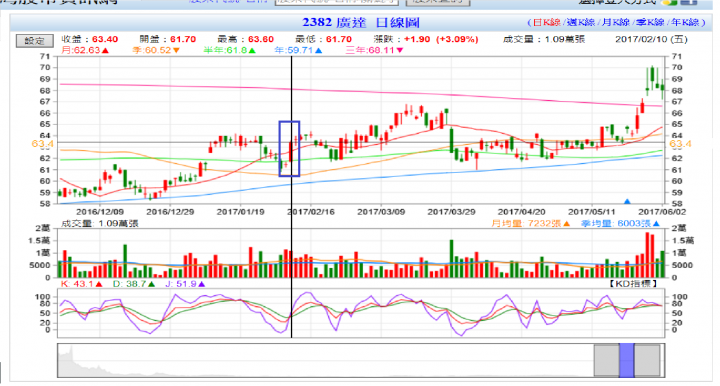Select the opening price 開盤 61.70
Viewport: 720px width, 386px height.
coord(168,39)
